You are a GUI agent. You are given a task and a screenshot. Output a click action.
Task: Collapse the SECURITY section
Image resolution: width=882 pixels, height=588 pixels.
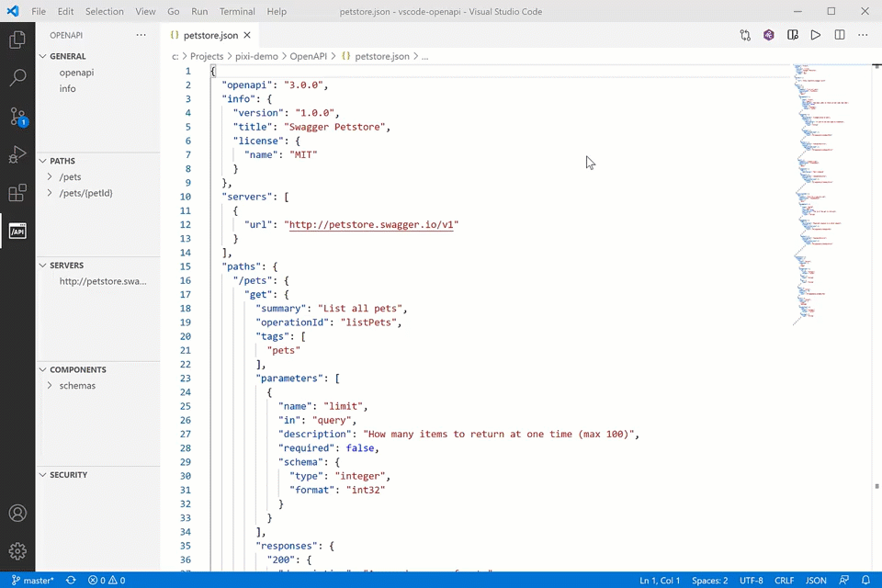tap(43, 475)
